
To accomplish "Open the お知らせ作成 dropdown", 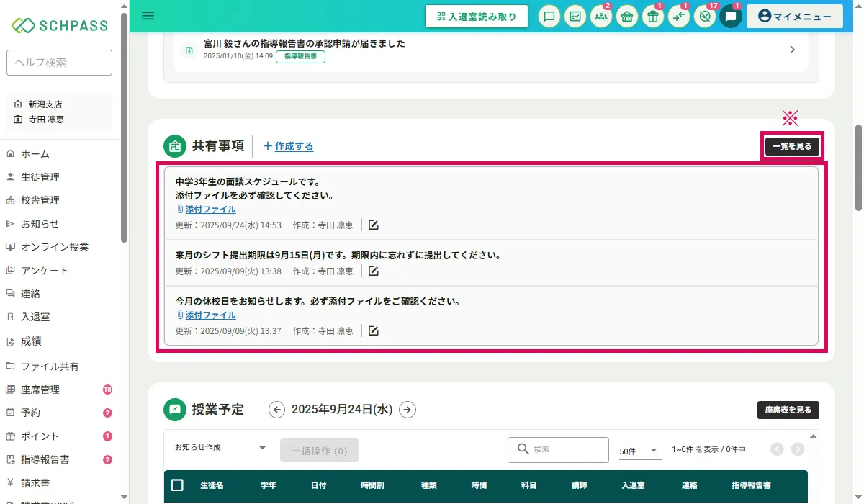I will point(221,448).
